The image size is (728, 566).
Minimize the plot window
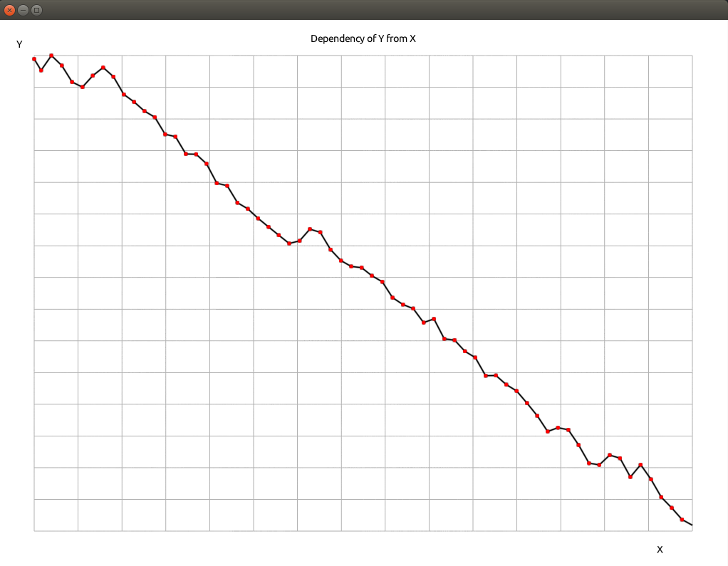(24, 10)
